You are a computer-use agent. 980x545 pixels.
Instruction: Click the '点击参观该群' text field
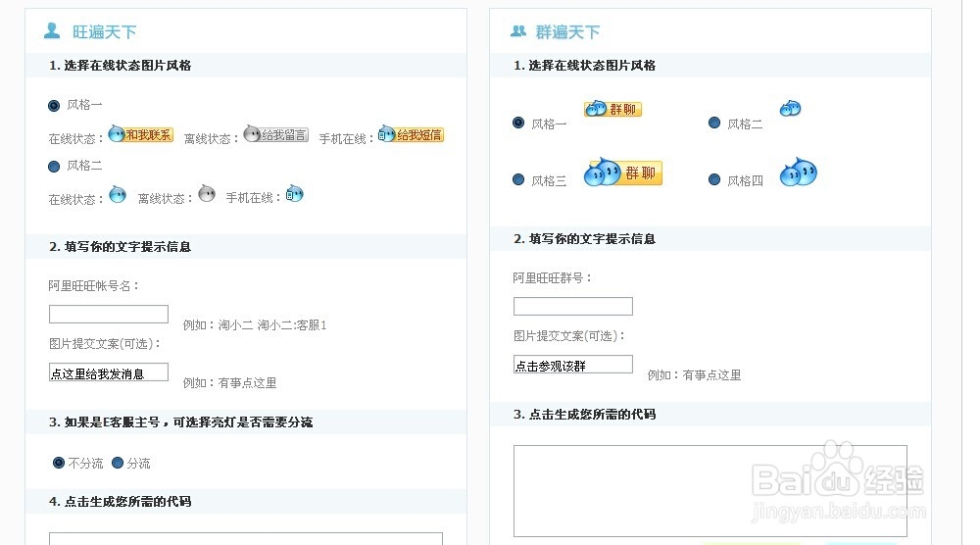click(573, 365)
